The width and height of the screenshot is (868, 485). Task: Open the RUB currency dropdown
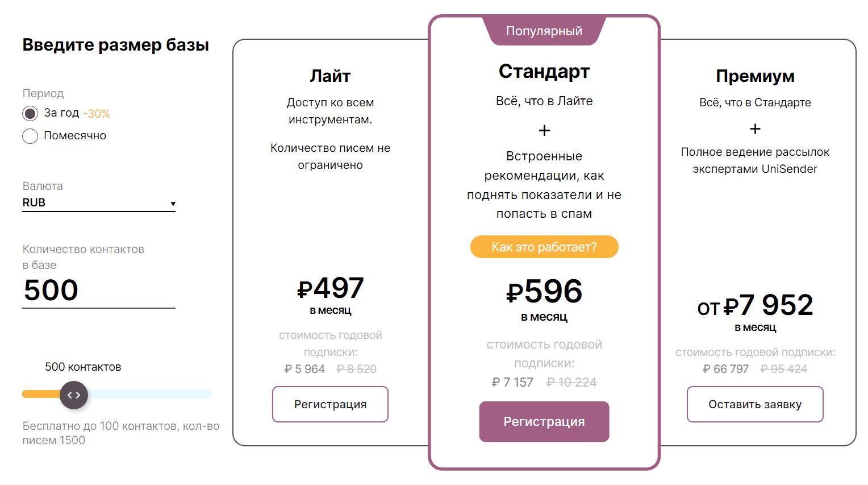tap(99, 202)
